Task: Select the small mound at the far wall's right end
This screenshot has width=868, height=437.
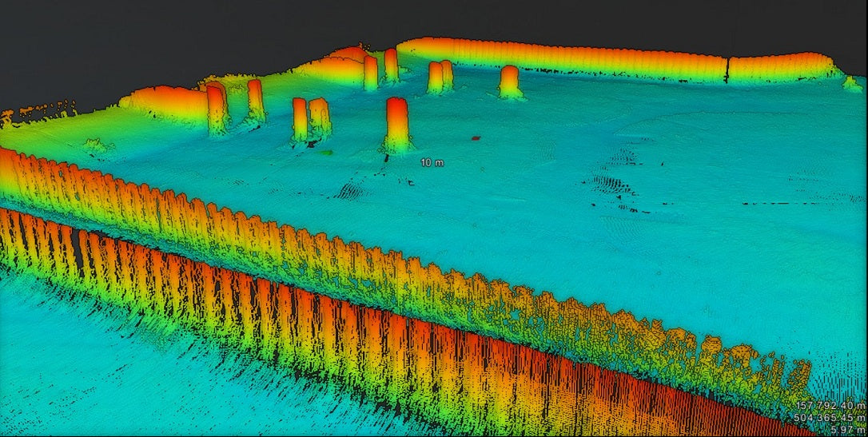Action: tap(852, 82)
